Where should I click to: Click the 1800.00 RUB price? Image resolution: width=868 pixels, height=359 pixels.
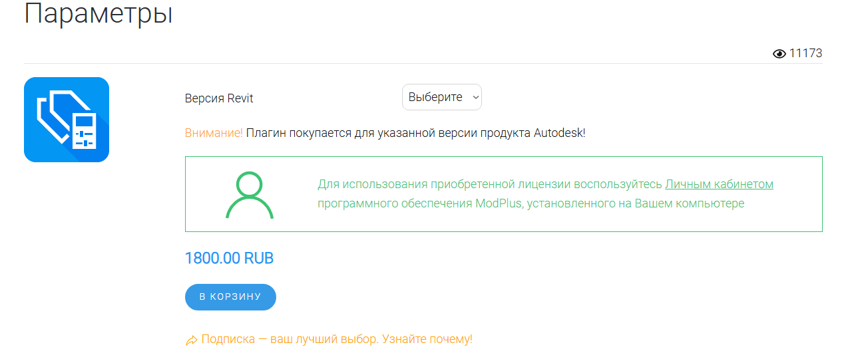click(229, 258)
